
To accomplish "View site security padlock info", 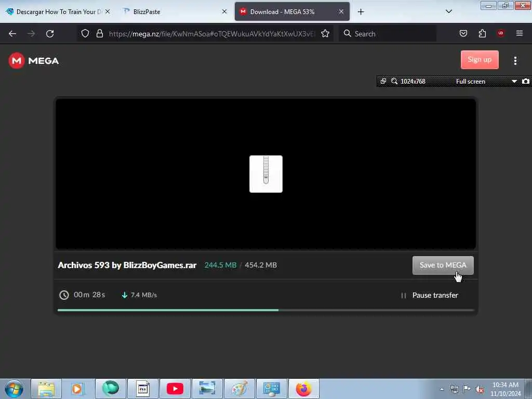I will 99,33.
